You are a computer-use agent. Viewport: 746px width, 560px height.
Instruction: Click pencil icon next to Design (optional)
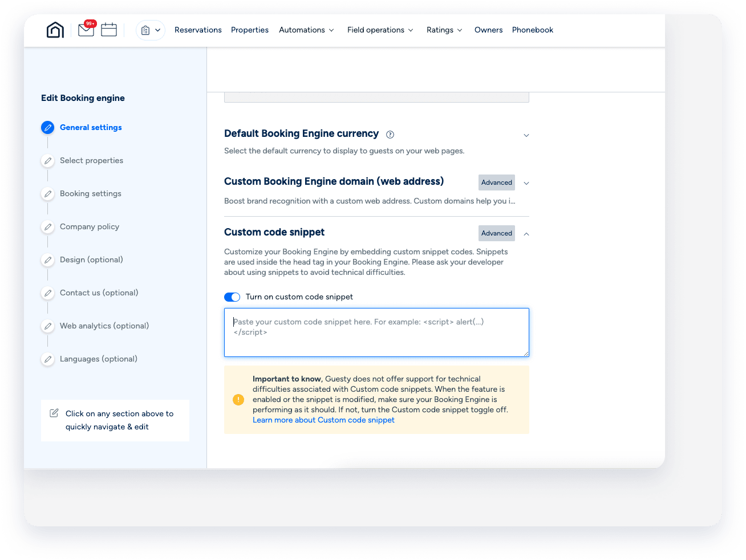click(48, 260)
